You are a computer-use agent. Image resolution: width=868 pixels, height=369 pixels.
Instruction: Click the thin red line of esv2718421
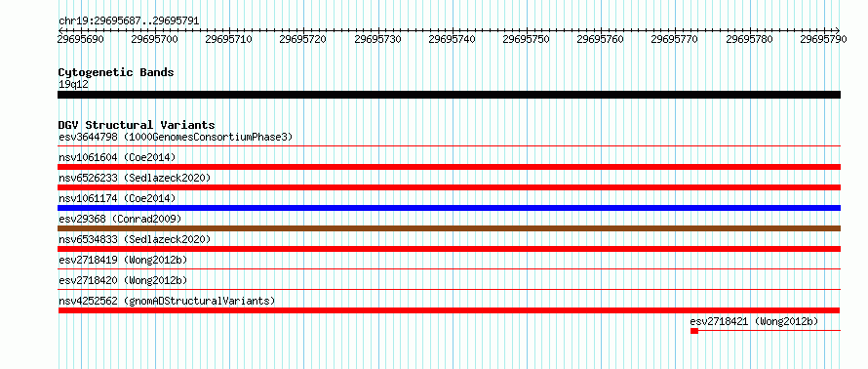(769, 331)
